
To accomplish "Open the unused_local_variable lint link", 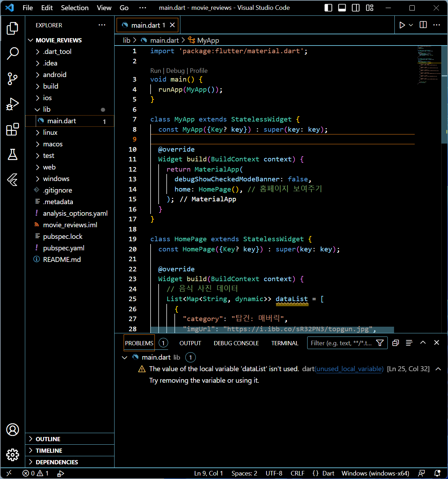I will pos(349,369).
